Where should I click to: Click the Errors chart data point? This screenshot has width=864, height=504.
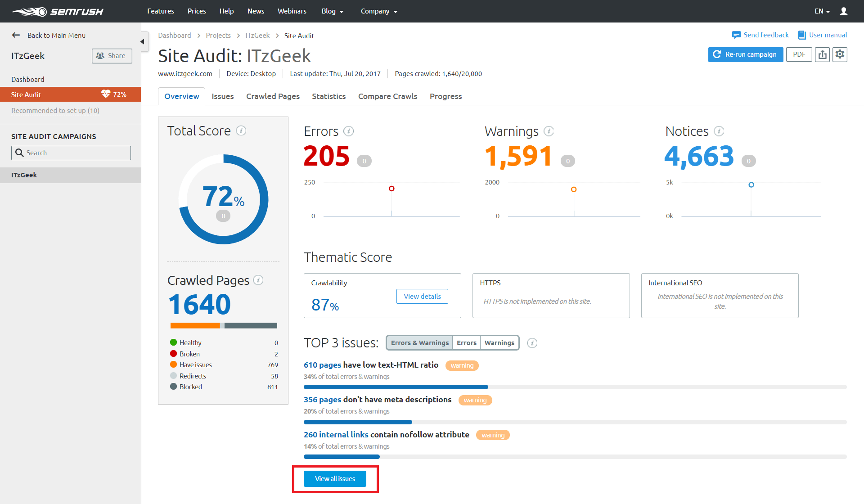[391, 189]
